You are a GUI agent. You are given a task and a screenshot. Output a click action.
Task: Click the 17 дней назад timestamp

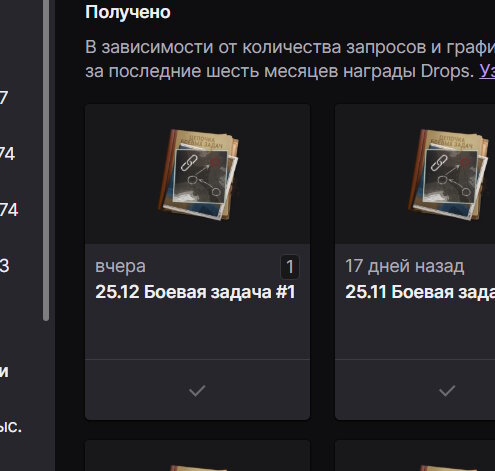[x=404, y=266]
